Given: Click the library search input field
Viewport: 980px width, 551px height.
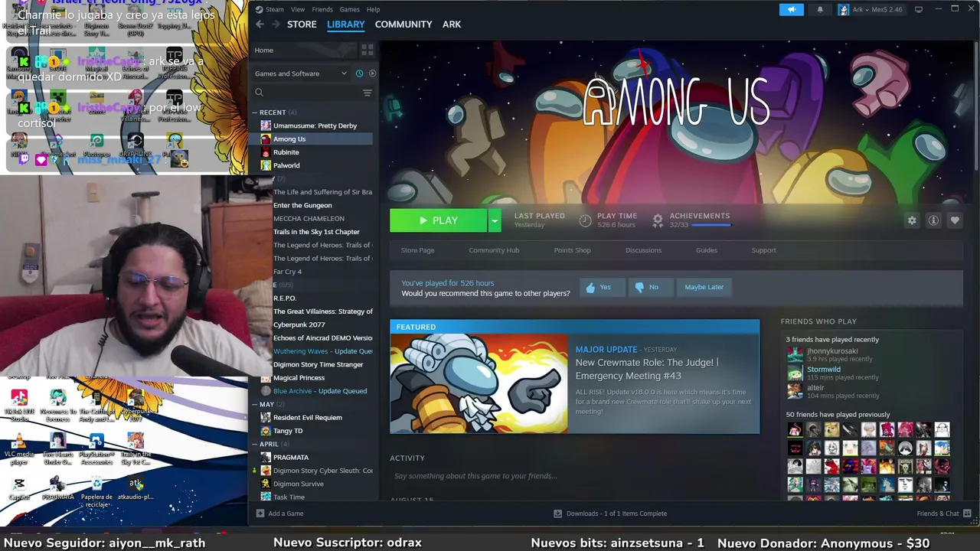Looking at the screenshot, I should pos(312,93).
